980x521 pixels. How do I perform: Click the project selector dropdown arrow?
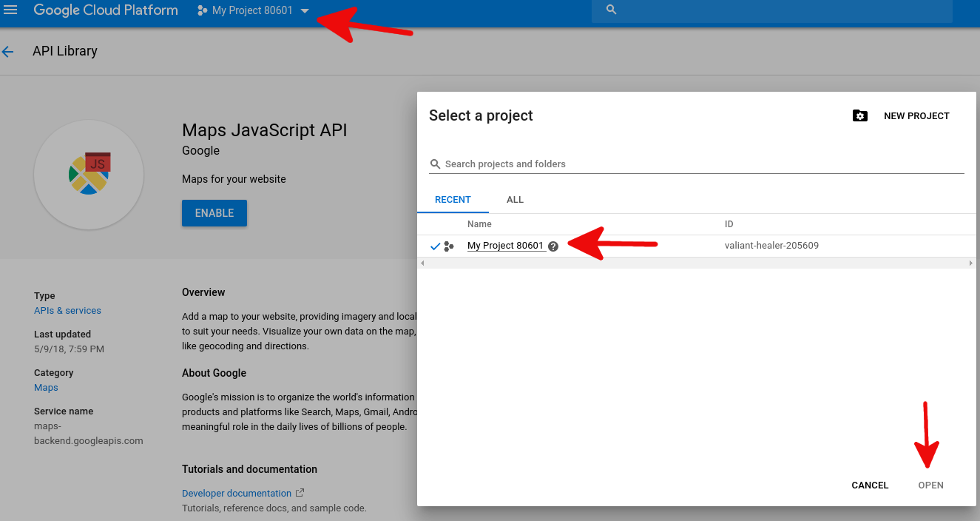point(305,11)
